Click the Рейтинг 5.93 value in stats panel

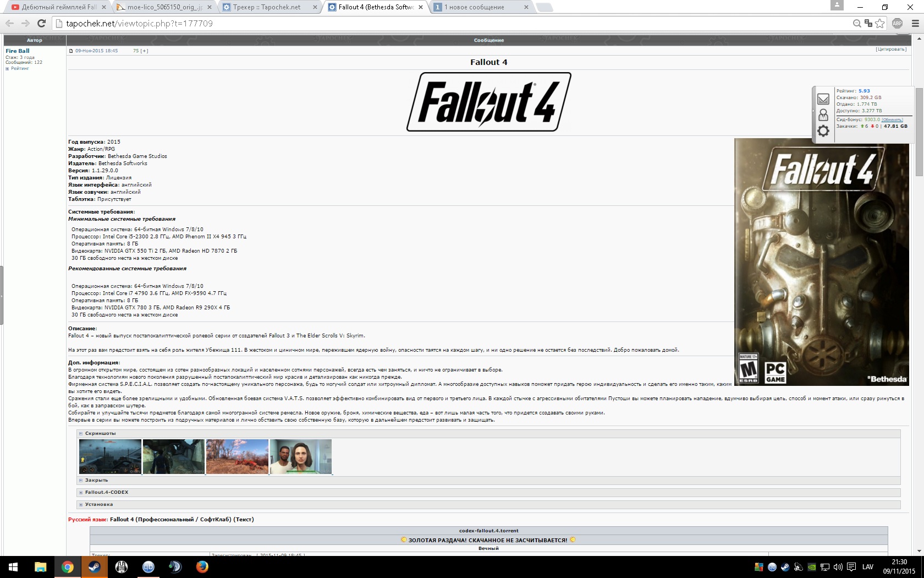pos(864,91)
